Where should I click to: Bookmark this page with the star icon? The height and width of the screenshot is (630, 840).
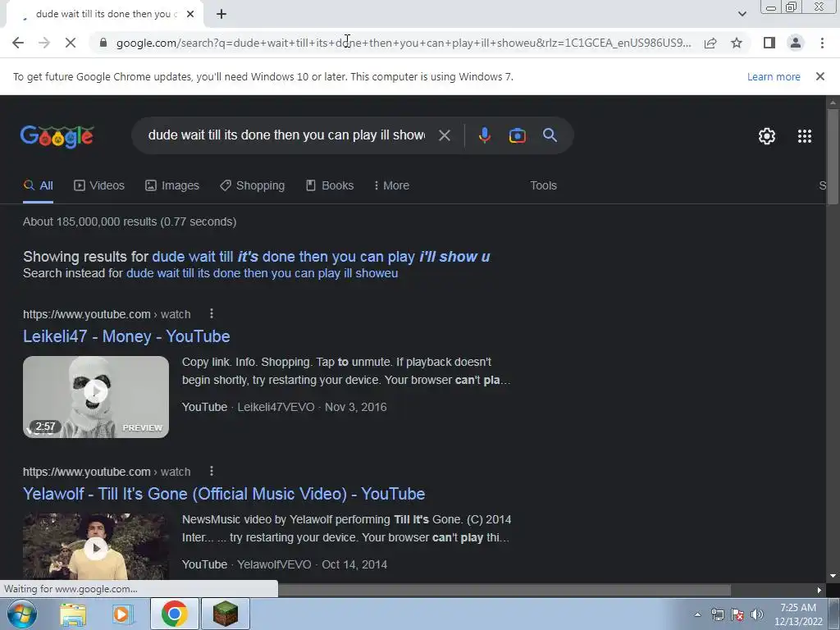tap(737, 43)
